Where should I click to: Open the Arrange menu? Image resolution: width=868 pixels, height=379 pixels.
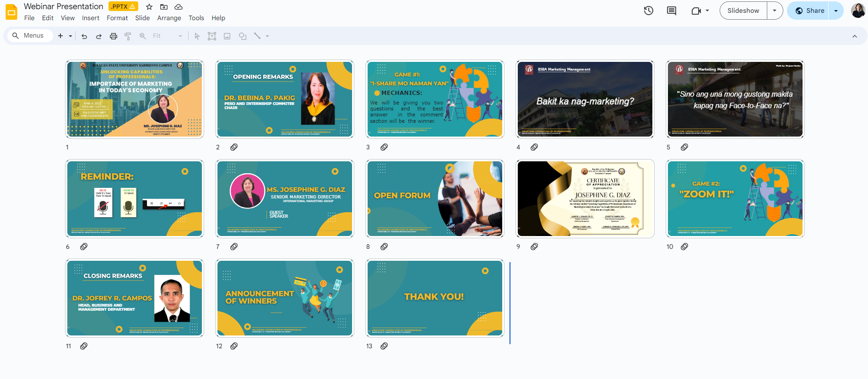(x=169, y=18)
